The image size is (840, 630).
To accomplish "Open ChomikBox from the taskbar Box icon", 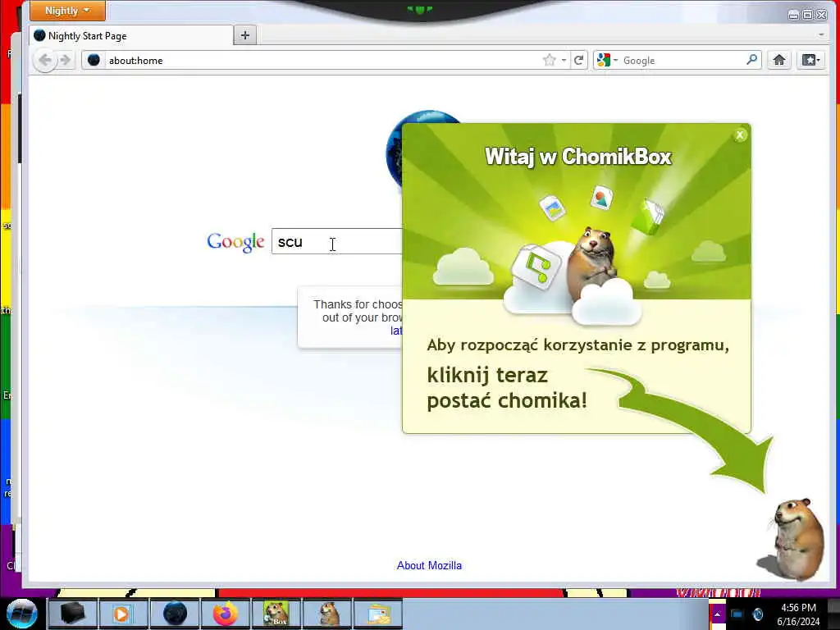I will pos(276,614).
